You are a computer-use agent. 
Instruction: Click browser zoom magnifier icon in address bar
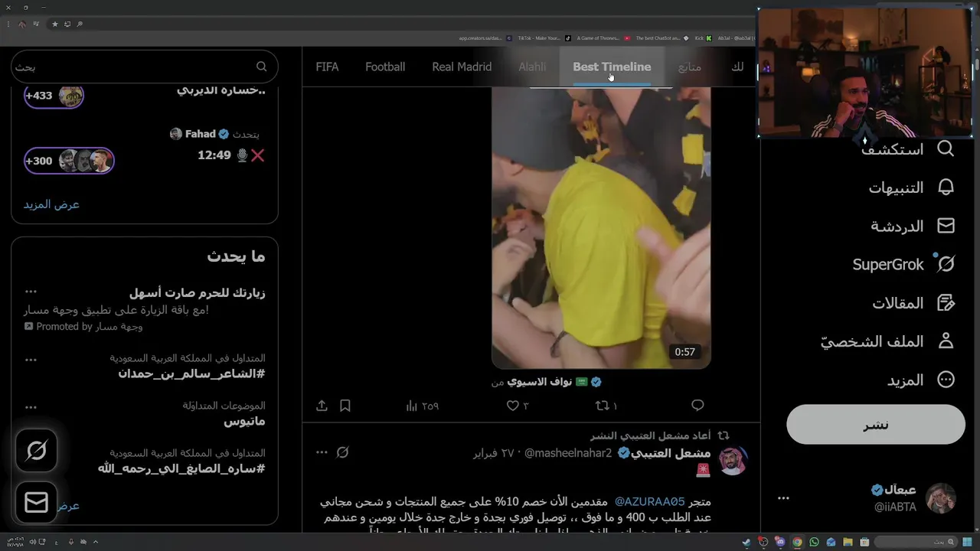point(80,24)
